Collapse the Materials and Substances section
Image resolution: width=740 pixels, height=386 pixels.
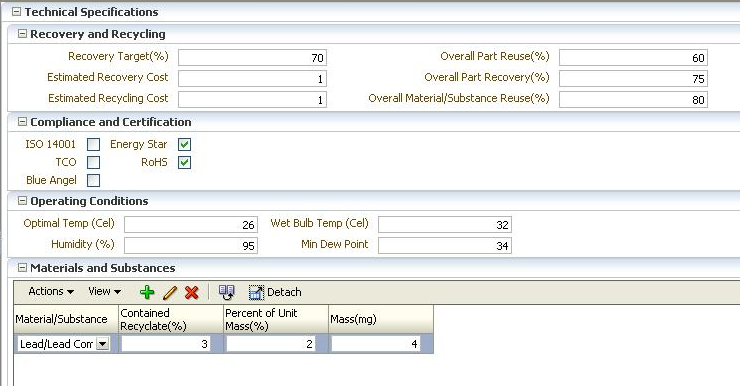[x=22, y=268]
